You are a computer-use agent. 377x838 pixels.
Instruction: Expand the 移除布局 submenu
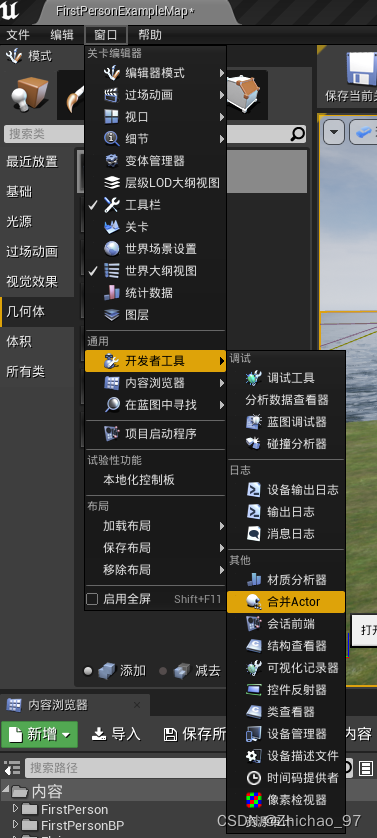(156, 570)
